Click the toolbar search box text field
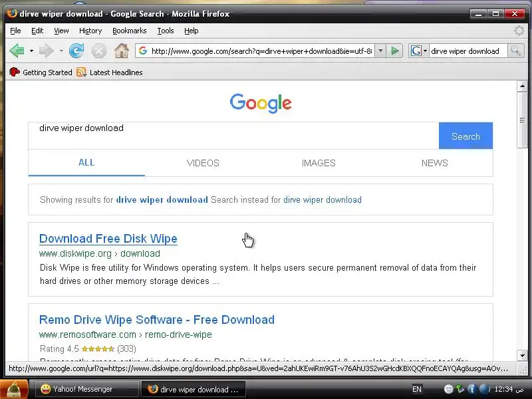 click(468, 51)
